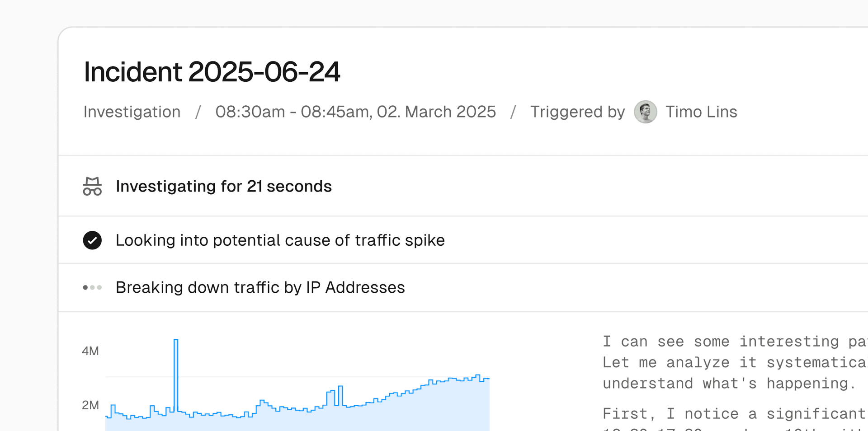The height and width of the screenshot is (431, 868).
Task: Click Timo Lins' avatar photo
Action: [645, 112]
